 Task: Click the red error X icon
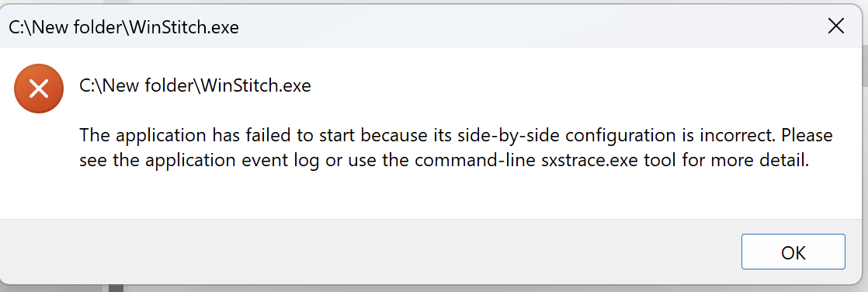click(39, 89)
